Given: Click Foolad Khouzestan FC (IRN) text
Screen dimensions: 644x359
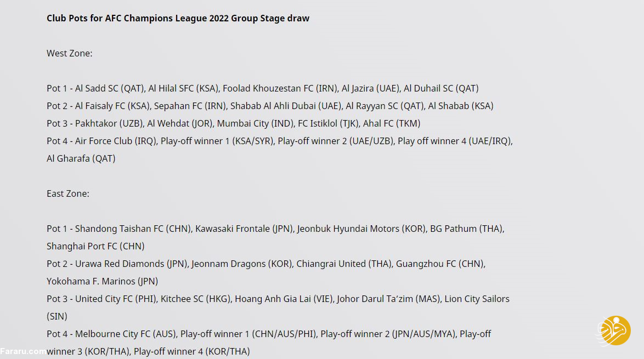Looking at the screenshot, I should tap(279, 88).
